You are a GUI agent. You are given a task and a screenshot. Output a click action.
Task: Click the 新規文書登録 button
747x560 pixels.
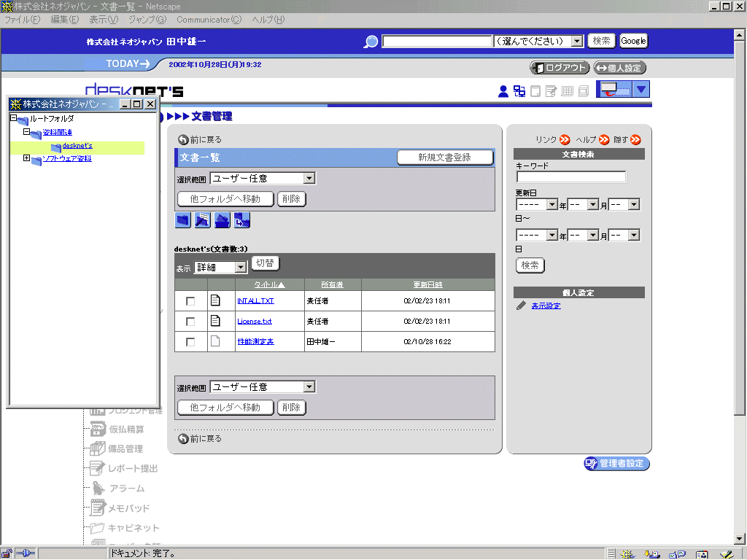point(444,157)
